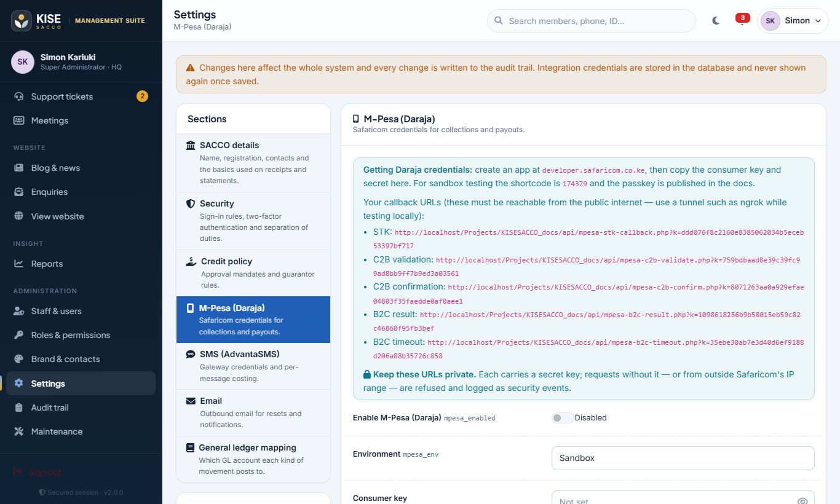840x504 pixels.
Task: Open the Reports page
Action: point(81,264)
